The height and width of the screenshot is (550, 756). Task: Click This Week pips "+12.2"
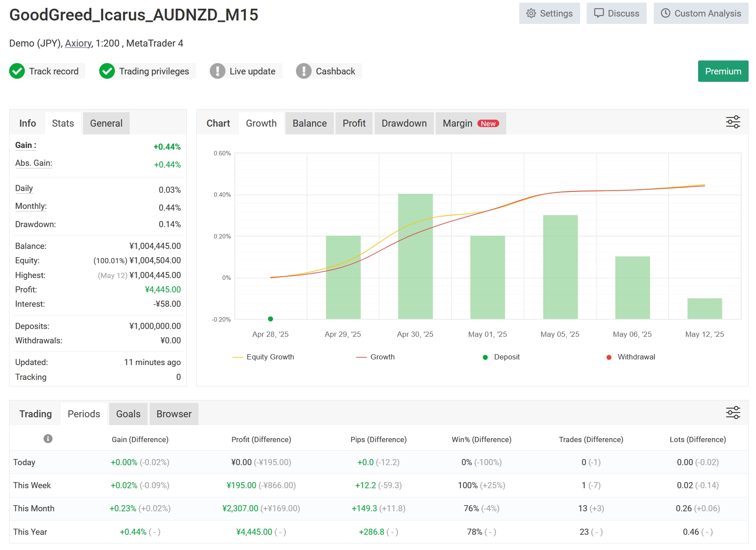point(366,486)
